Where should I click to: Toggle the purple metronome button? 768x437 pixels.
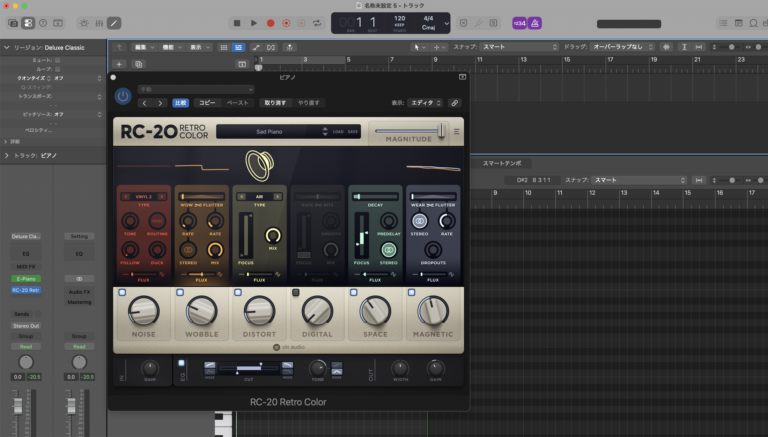[535, 23]
